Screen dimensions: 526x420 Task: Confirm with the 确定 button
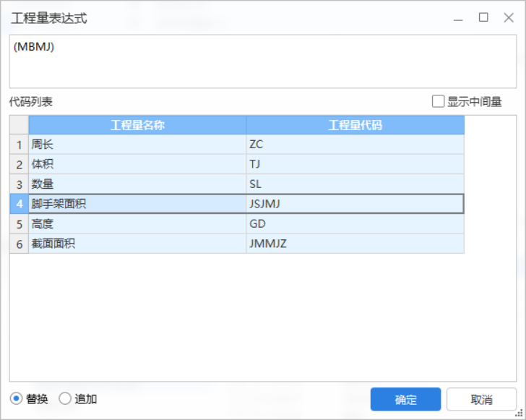click(405, 400)
